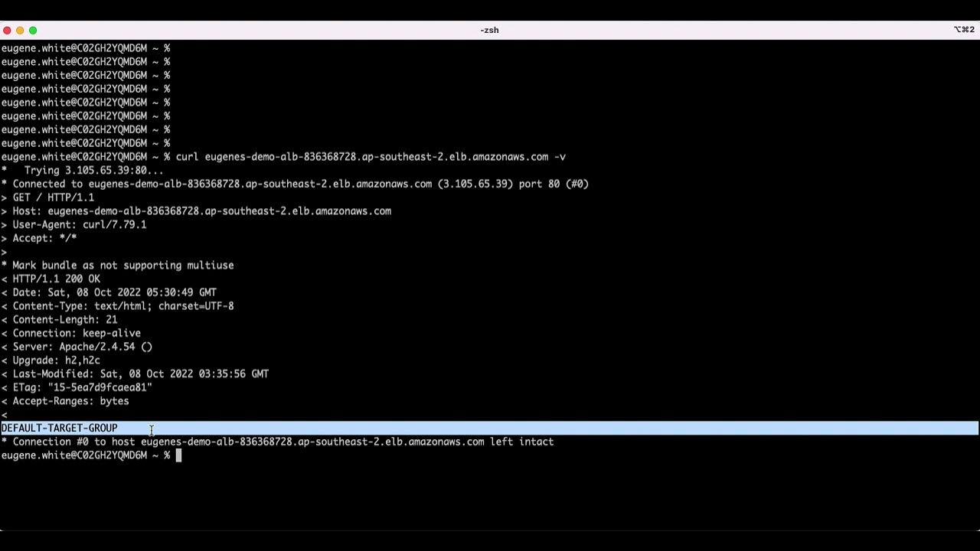Click the 'Server: Apache/2.4.54 ()' line
The width and height of the screenshot is (980, 551).
77,347
